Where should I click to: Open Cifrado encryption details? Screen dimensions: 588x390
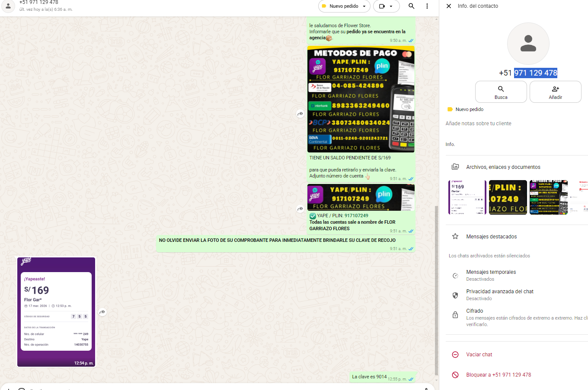tap(474, 311)
